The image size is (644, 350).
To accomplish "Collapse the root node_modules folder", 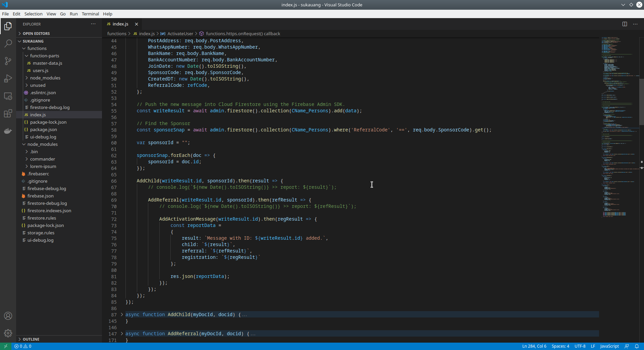I will [59, 144].
